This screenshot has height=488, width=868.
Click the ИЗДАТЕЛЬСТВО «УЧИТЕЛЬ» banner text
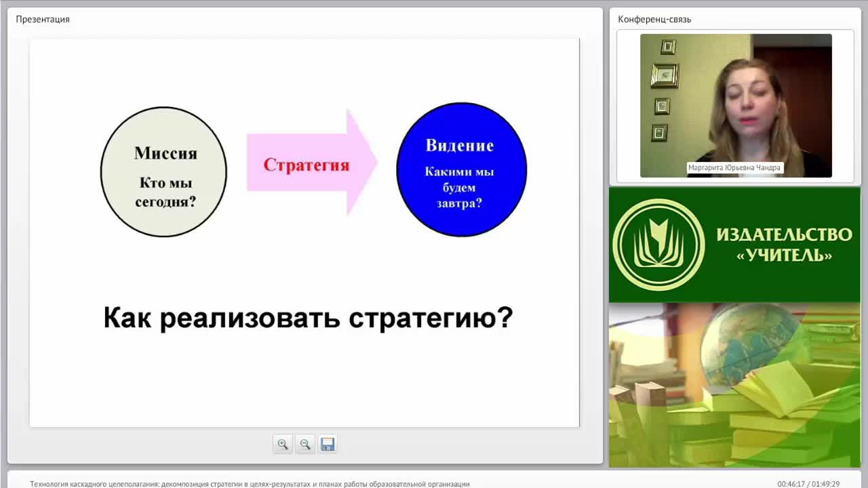click(784, 245)
